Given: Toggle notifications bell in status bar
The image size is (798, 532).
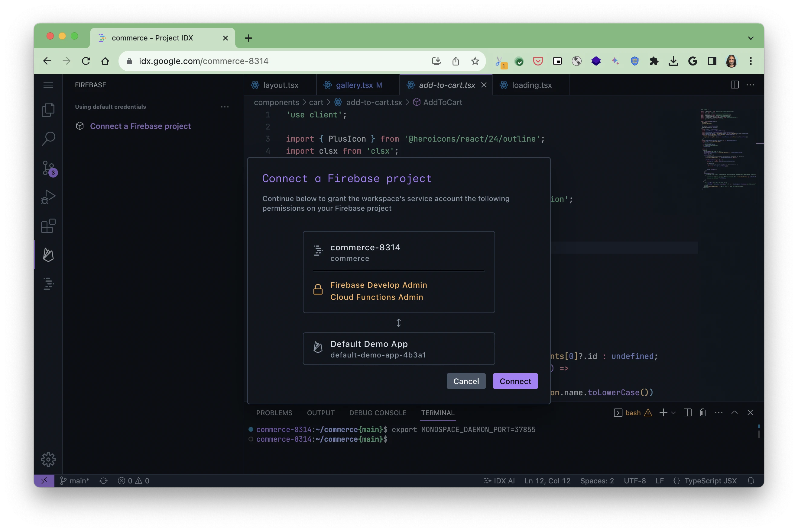Looking at the screenshot, I should pyautogui.click(x=751, y=481).
